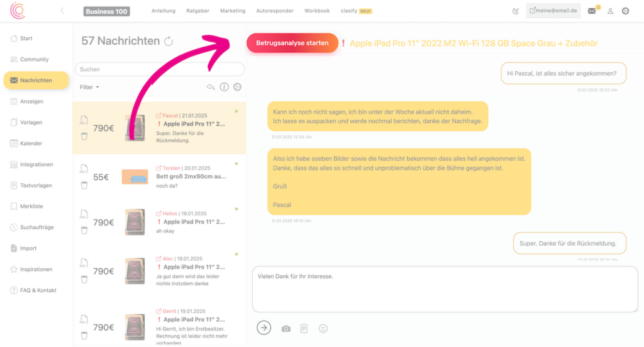
Task: Open user profile icon
Action: 610,11
